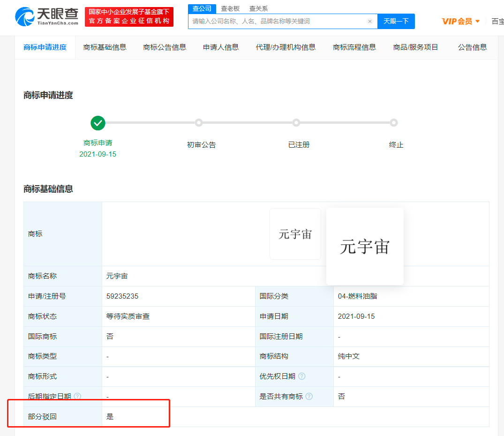504x436 pixels.
Task: Click the green 商标申请 checkmark step
Action: click(x=98, y=123)
